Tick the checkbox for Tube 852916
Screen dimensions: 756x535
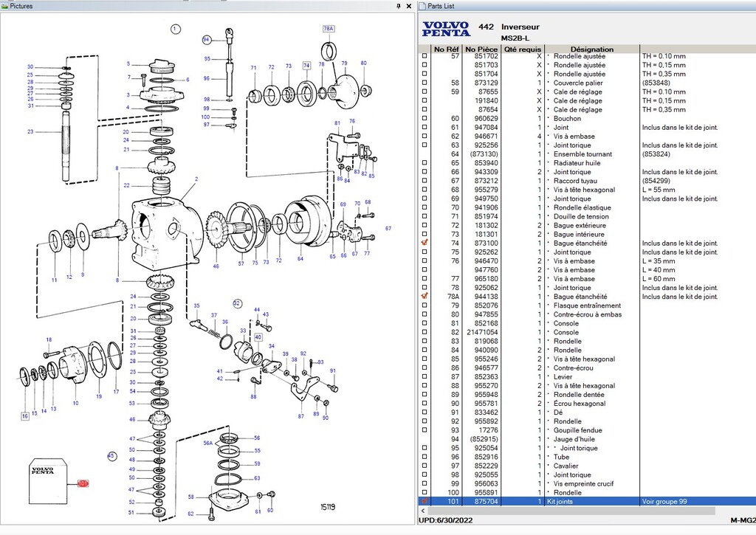(x=425, y=457)
